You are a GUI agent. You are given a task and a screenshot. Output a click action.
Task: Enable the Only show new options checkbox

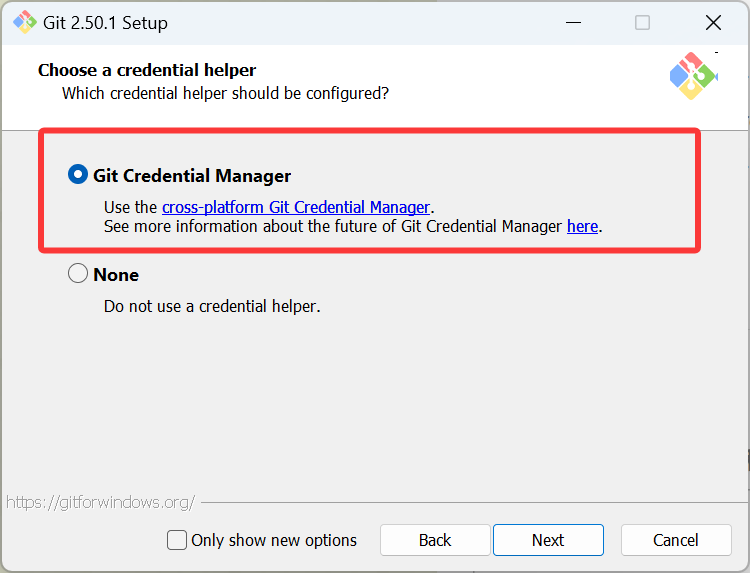[x=177, y=540]
